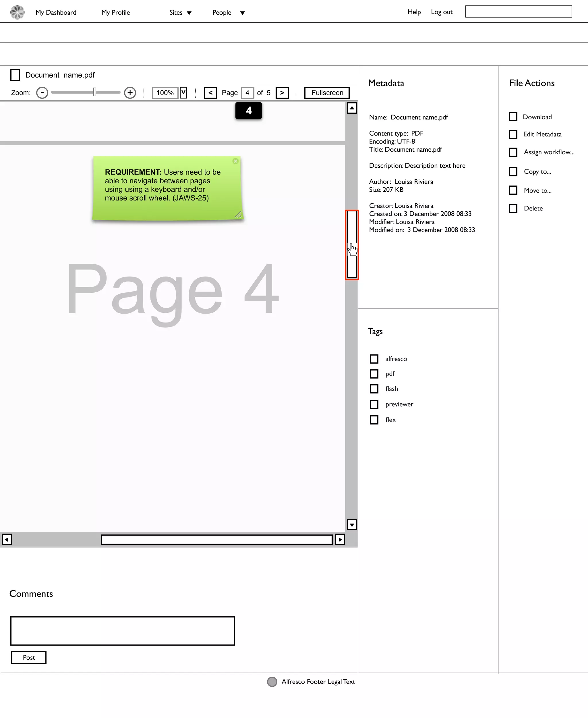
Task: Click the horizontal scroll right arrow
Action: click(340, 539)
